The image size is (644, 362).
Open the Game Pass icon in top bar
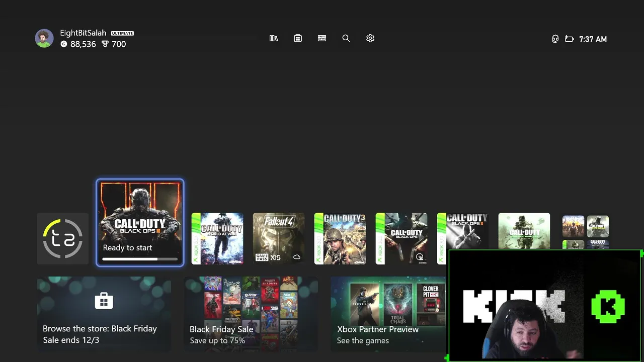(x=322, y=38)
